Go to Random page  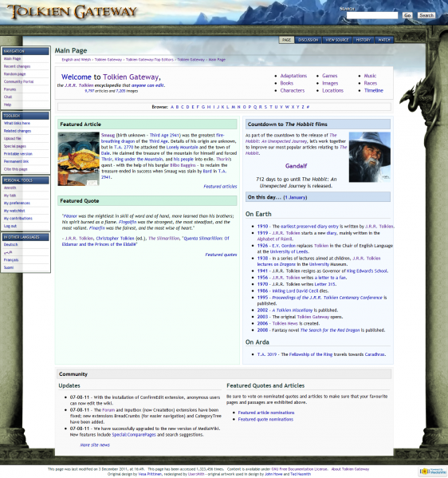[14, 74]
